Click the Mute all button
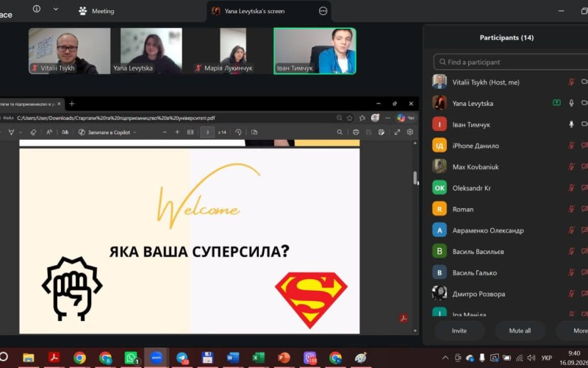Screen dimensions: 588x368 tap(520, 330)
